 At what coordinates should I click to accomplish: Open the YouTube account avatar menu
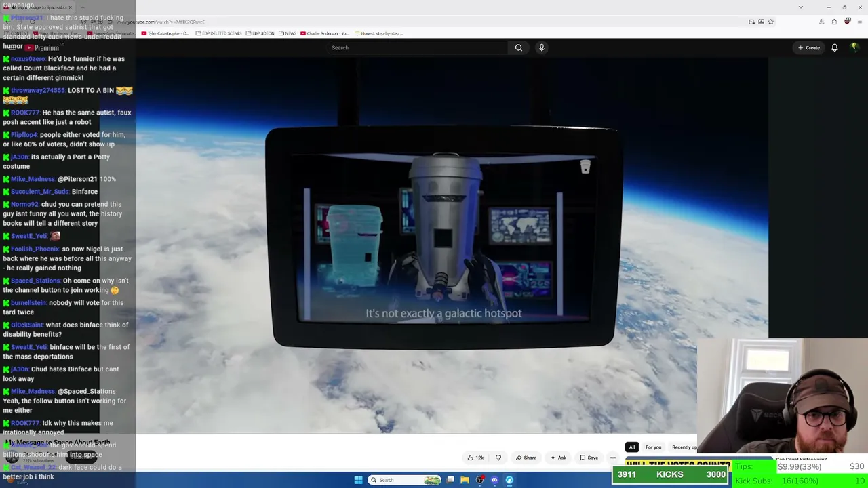pyautogui.click(x=854, y=47)
